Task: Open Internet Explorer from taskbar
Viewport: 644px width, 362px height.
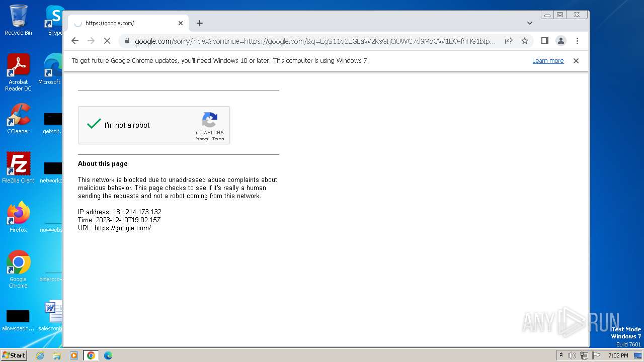Action: (40, 355)
